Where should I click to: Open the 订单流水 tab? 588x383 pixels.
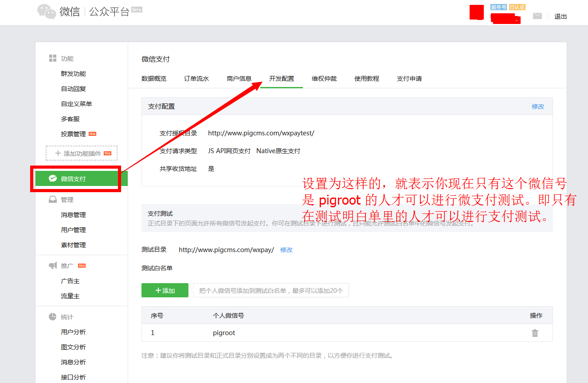pos(196,78)
